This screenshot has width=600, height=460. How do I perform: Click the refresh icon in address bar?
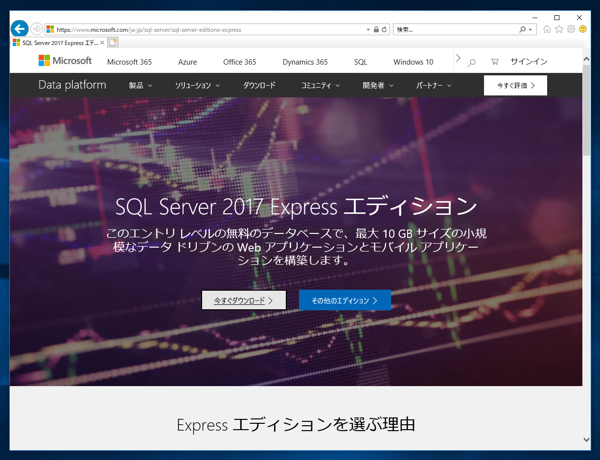pyautogui.click(x=384, y=29)
